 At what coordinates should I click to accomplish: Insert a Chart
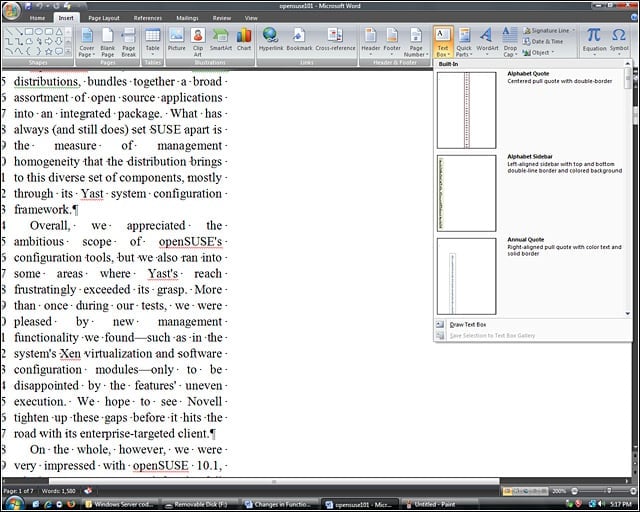point(244,40)
